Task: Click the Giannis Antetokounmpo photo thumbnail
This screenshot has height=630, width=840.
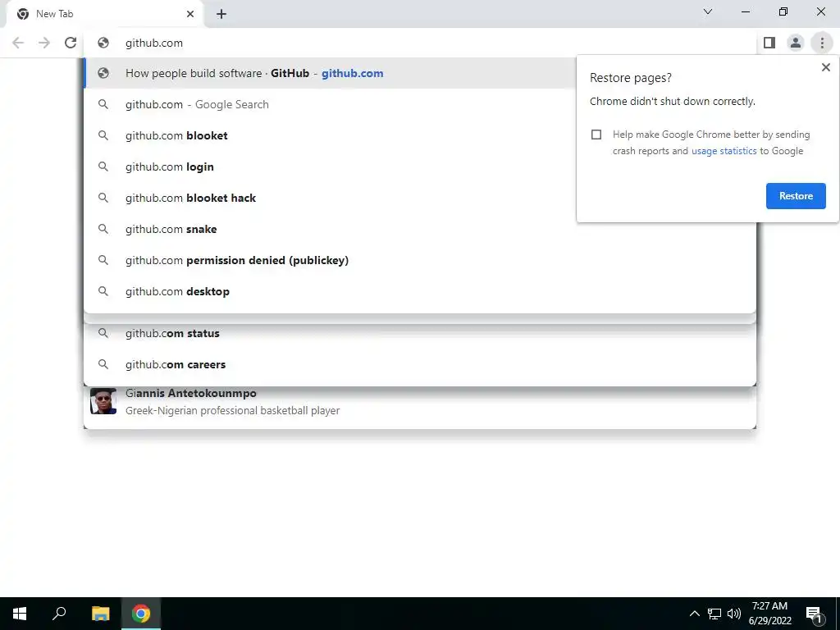Action: point(103,401)
